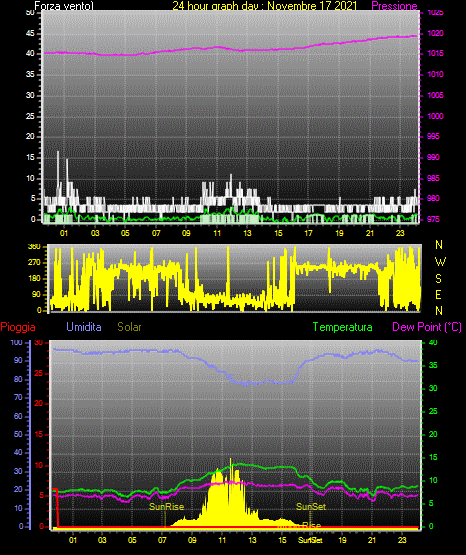
Task: Click the Temperatura legend label
Action: [x=342, y=327]
